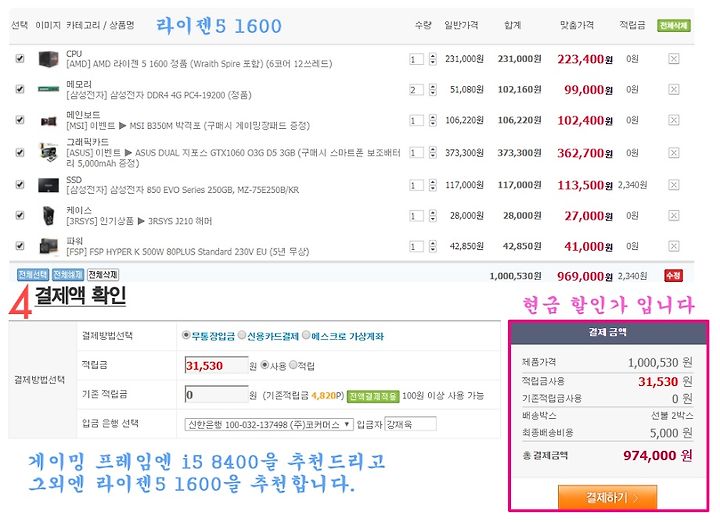Click the SSD quantity input box
The height and width of the screenshot is (522, 720).
coord(416,185)
